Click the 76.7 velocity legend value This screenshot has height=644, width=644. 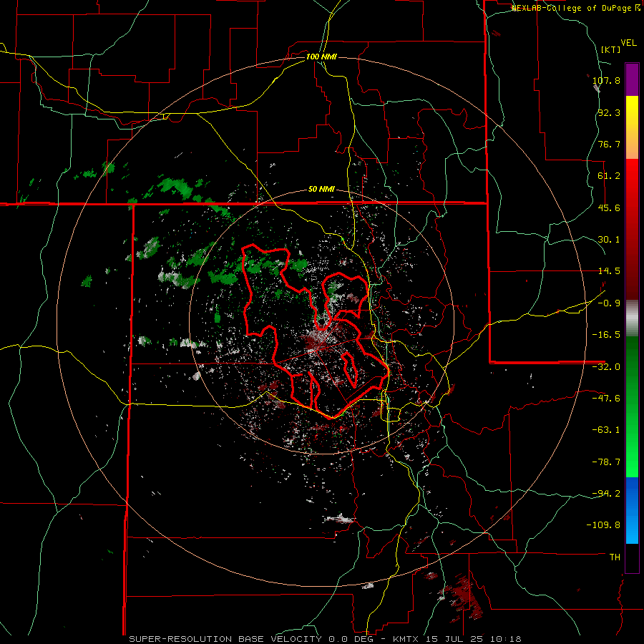click(609, 144)
